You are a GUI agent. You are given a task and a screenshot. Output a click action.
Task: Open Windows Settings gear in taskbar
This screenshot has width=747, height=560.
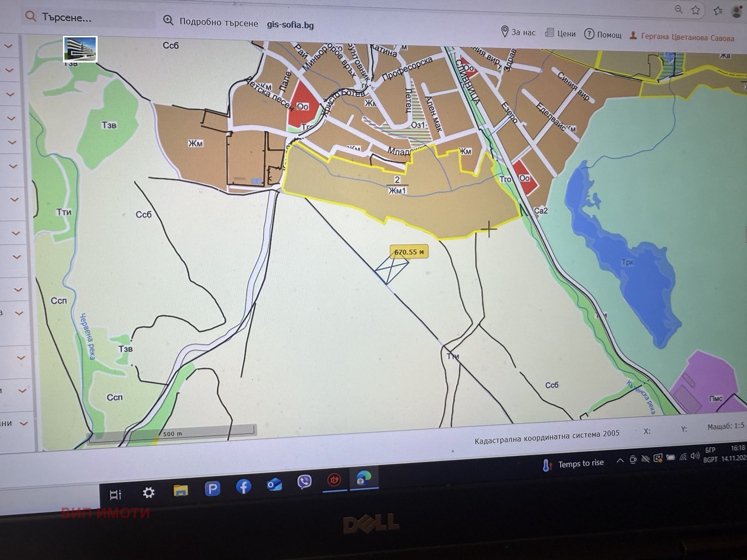(x=148, y=492)
